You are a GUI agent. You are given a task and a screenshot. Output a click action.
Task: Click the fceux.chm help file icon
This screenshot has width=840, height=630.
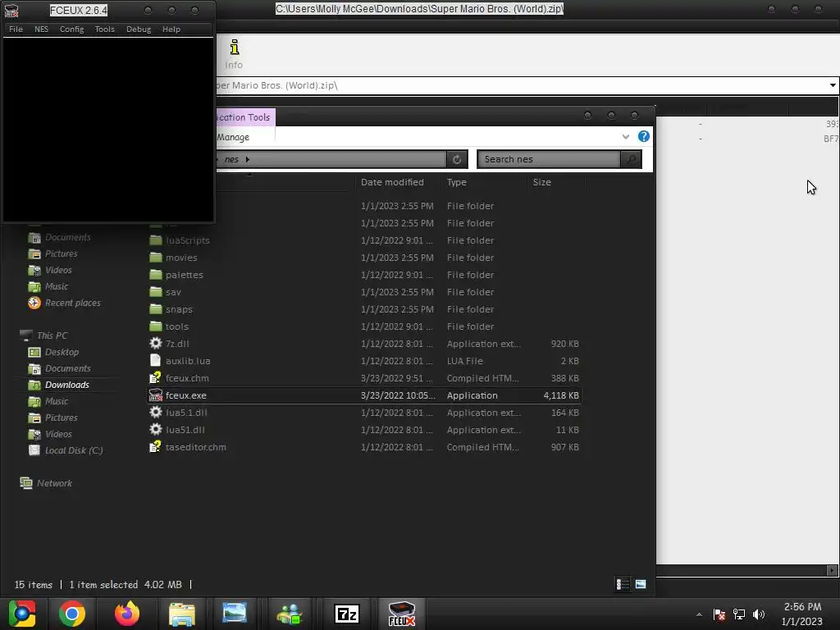pos(155,377)
